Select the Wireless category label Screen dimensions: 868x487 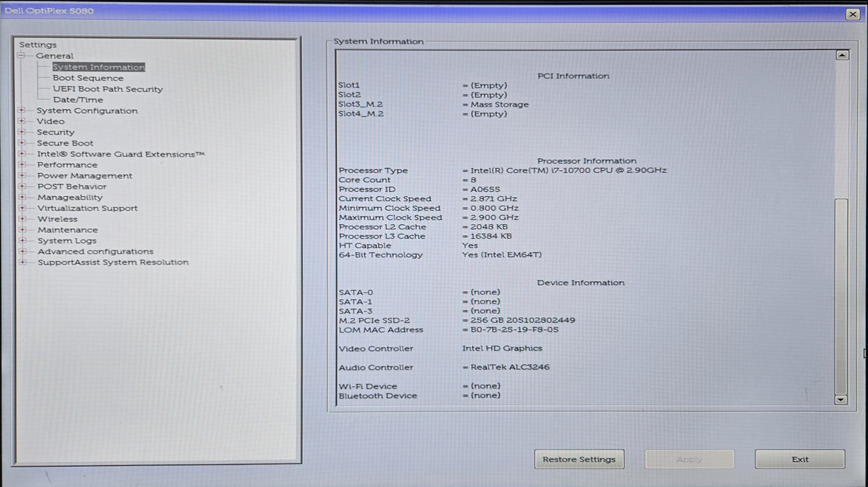[x=58, y=219]
